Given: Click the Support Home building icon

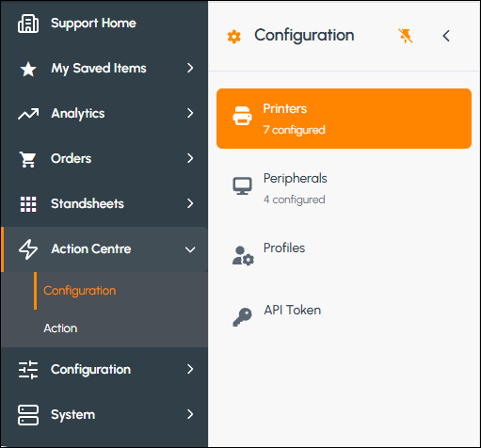Looking at the screenshot, I should 28,24.
